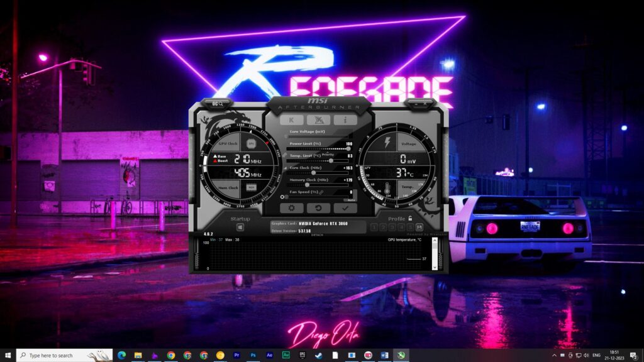
Task: Reset settings with the circular arrow button
Action: (x=318, y=208)
